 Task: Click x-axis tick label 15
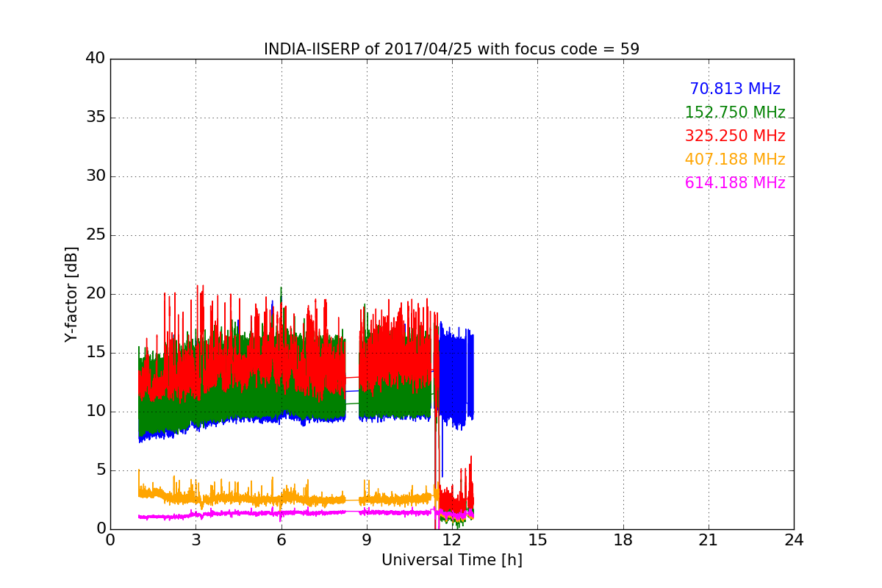point(537,539)
